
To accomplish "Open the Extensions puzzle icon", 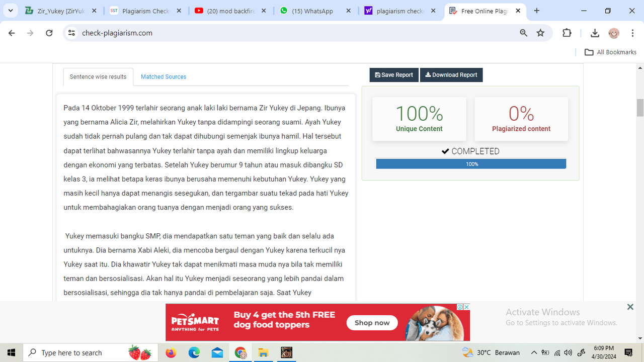I will coord(567,33).
